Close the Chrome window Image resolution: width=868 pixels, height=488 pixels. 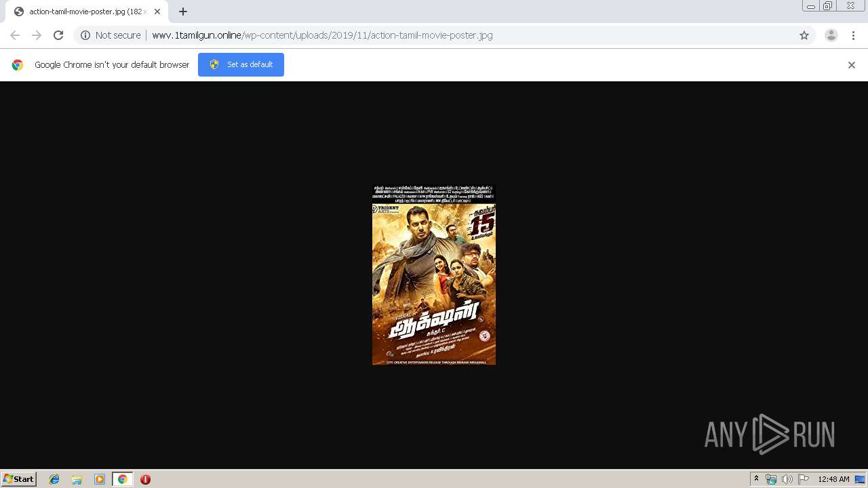coord(850,6)
